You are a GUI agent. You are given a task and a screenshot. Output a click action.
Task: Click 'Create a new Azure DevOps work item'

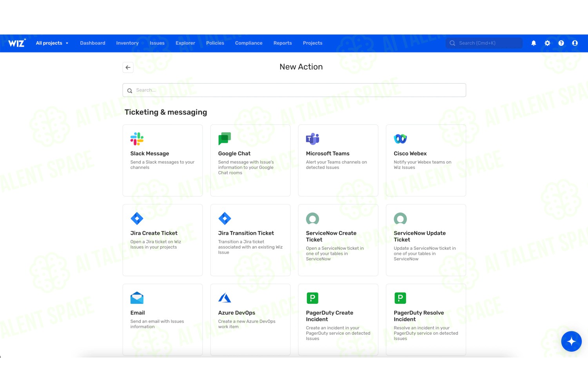(247, 324)
